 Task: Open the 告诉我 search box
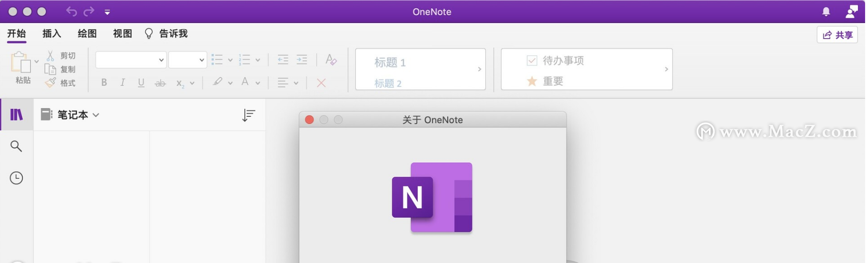(x=166, y=33)
